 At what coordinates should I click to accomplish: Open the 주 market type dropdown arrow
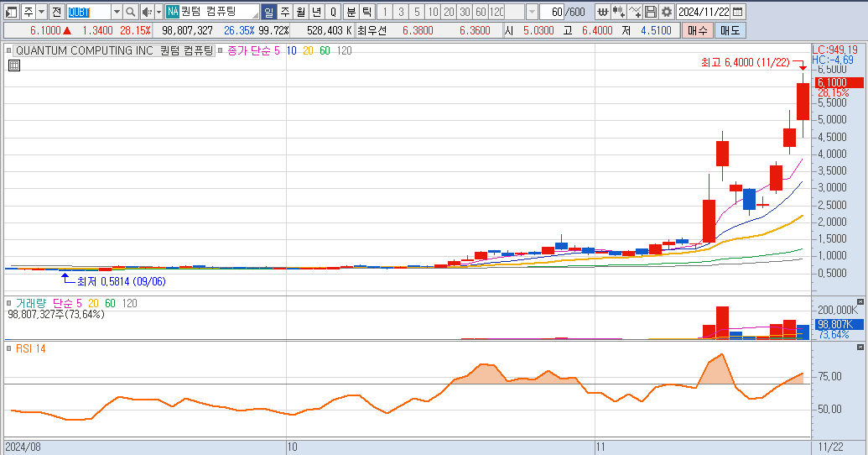[42, 12]
